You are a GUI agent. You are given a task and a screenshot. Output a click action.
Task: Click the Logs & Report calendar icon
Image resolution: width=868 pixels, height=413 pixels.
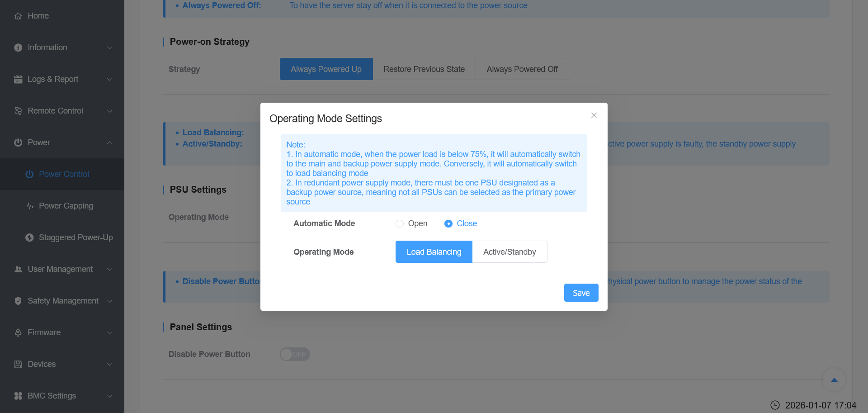point(18,79)
